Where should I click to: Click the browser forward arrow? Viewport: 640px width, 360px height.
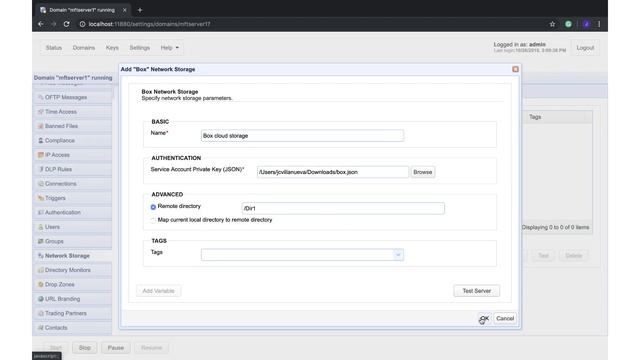tap(53, 24)
